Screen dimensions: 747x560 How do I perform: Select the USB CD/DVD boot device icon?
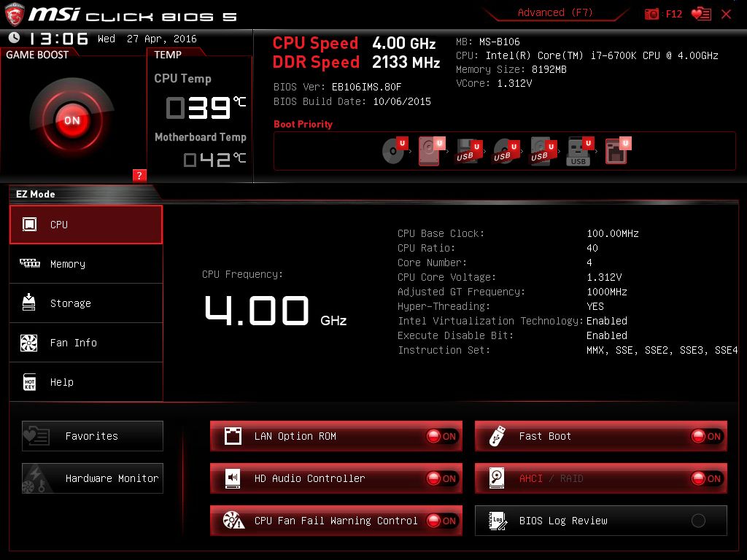(x=506, y=151)
